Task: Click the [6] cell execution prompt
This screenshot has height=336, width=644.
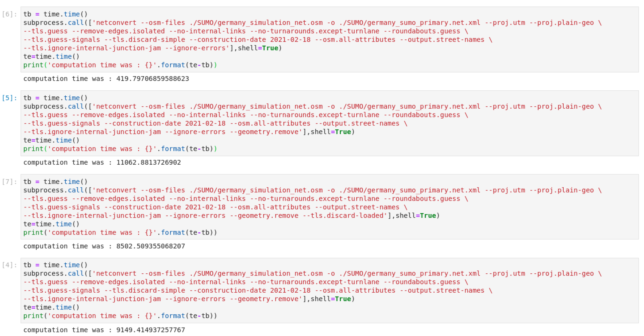Action: (9, 14)
